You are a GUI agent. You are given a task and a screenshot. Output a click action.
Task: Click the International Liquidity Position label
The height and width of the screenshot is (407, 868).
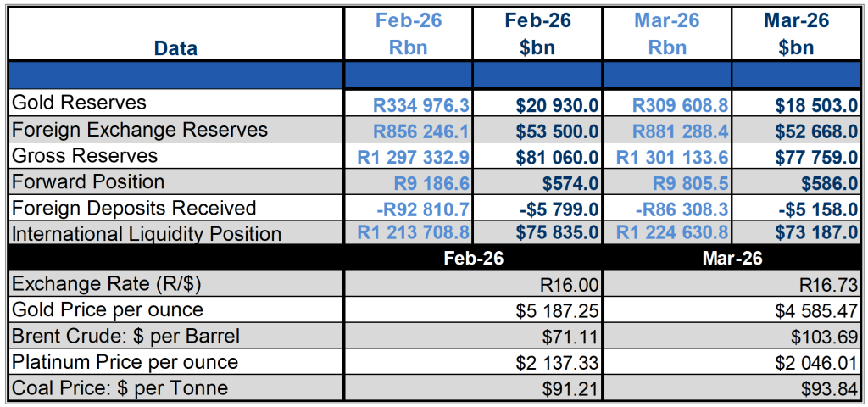(x=147, y=234)
